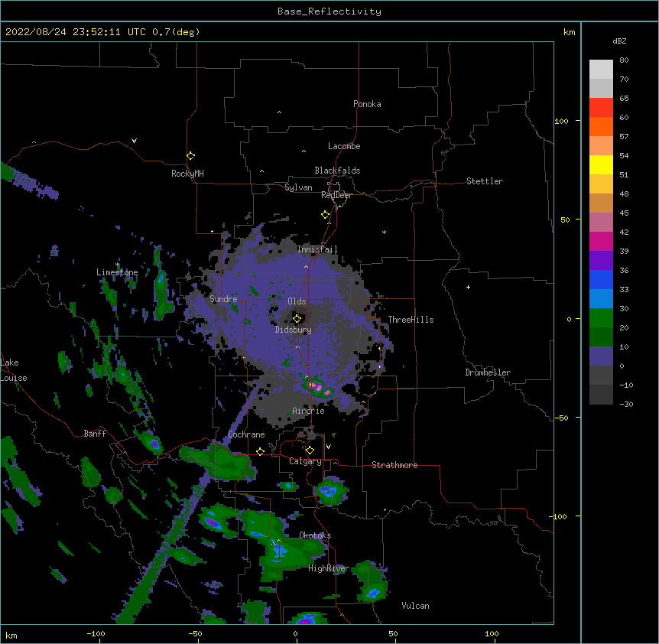Viewport: 659px width, 644px height.
Task: Click the Banff town label
Action: (x=95, y=434)
